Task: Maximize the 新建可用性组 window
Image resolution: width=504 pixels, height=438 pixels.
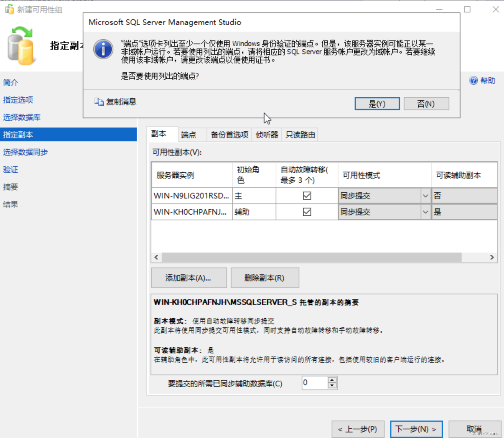Action: tap(467, 9)
